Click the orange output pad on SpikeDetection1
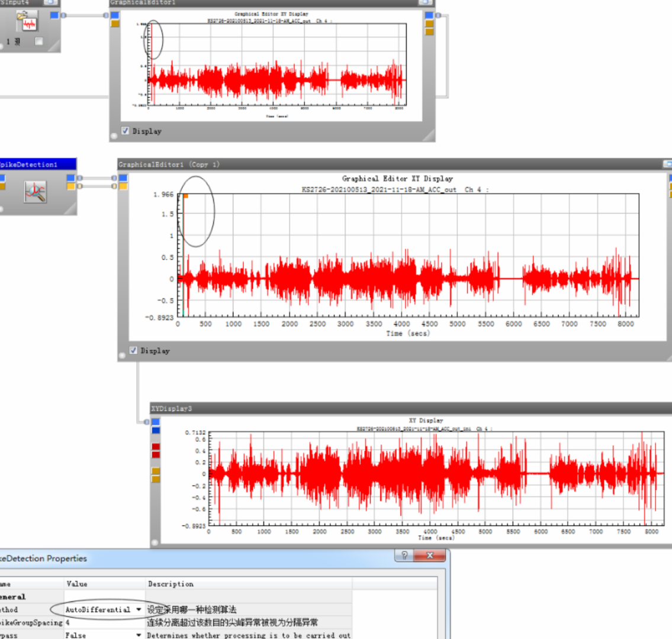 tap(71, 186)
